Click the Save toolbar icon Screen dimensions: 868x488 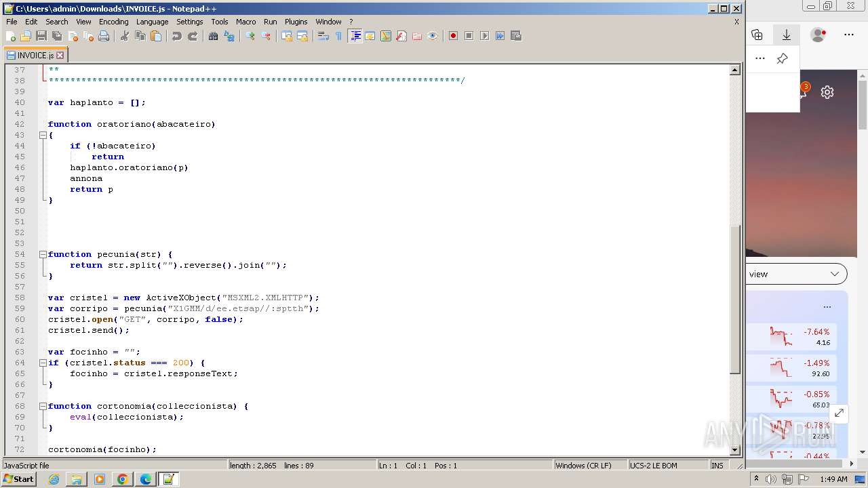pyautogui.click(x=41, y=36)
